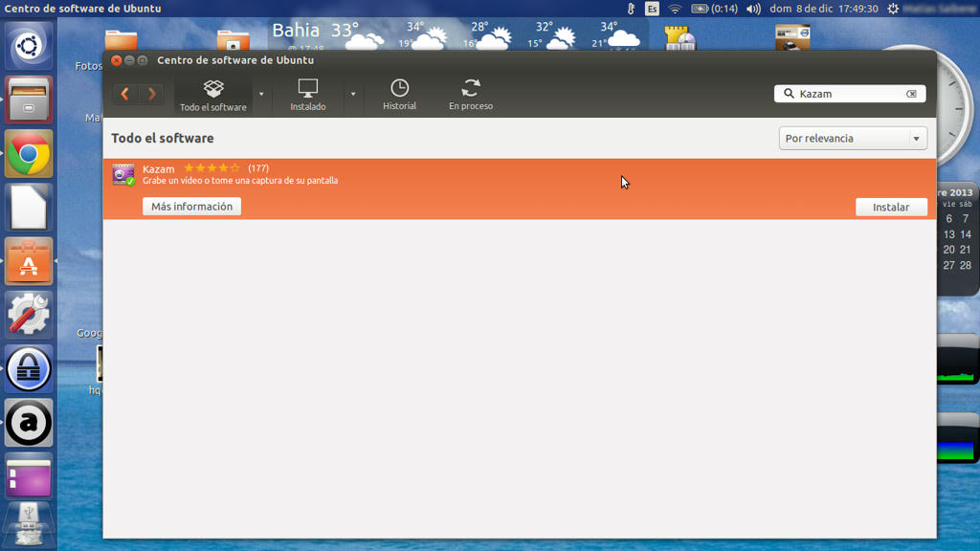Open the blank document launcher icon
Screen dimensions: 980x551
coord(29,208)
